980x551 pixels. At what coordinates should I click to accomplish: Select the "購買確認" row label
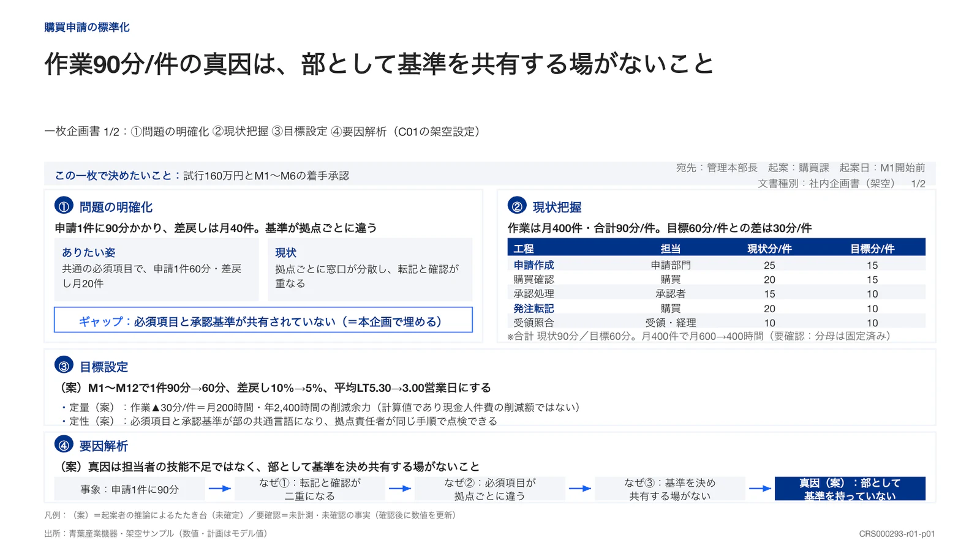[x=533, y=279]
